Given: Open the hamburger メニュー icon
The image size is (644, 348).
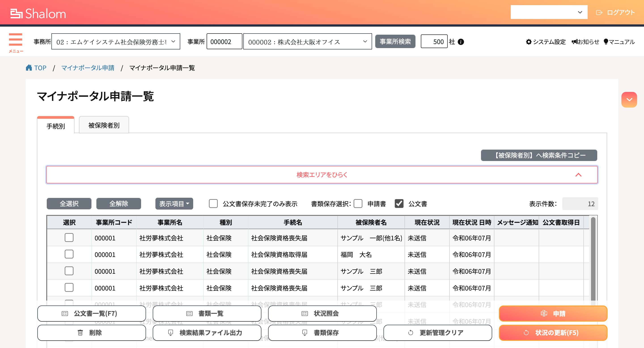Looking at the screenshot, I should click(x=16, y=43).
